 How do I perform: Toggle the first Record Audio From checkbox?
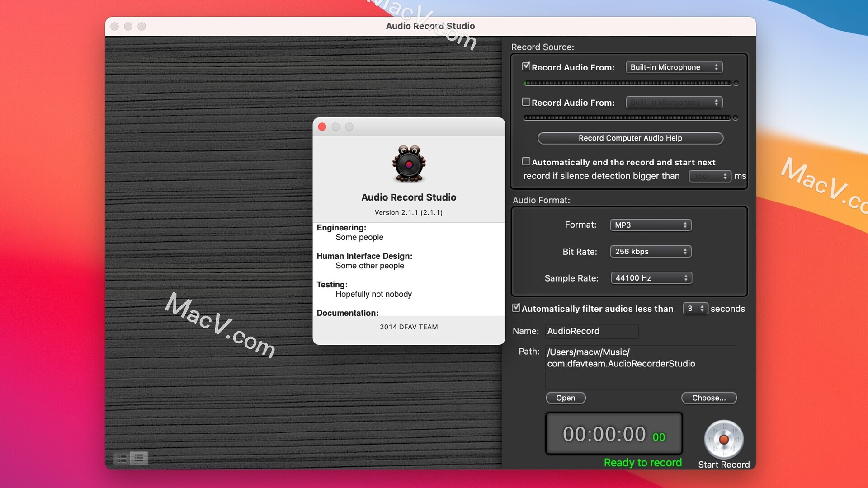tap(526, 66)
